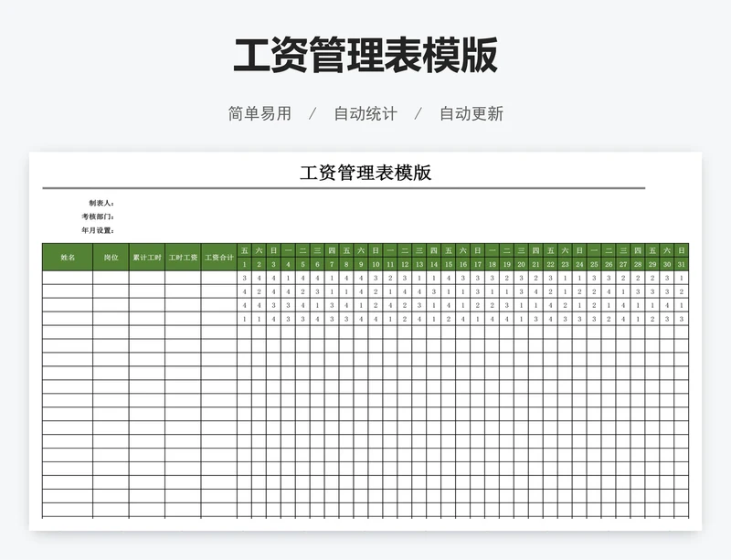The image size is (731, 560).
Task: Click green date header cell 27
Action: click(623, 264)
